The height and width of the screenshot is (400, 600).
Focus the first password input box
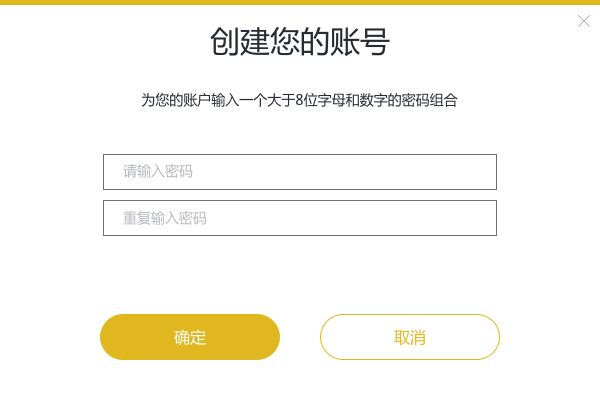coord(300,172)
